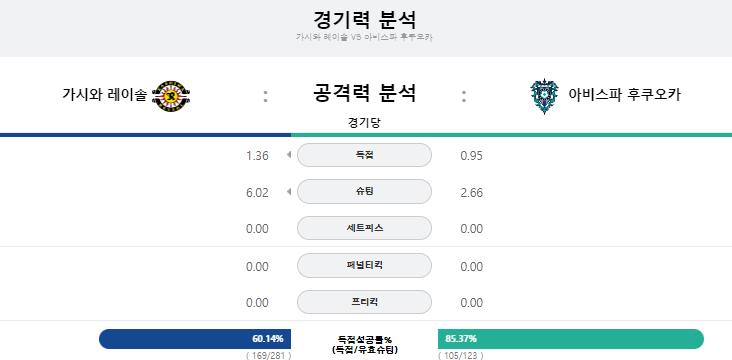Viewport: 732px width, 360px height.
Task: Click the 가시와 레이솔 team name
Action: [x=104, y=95]
